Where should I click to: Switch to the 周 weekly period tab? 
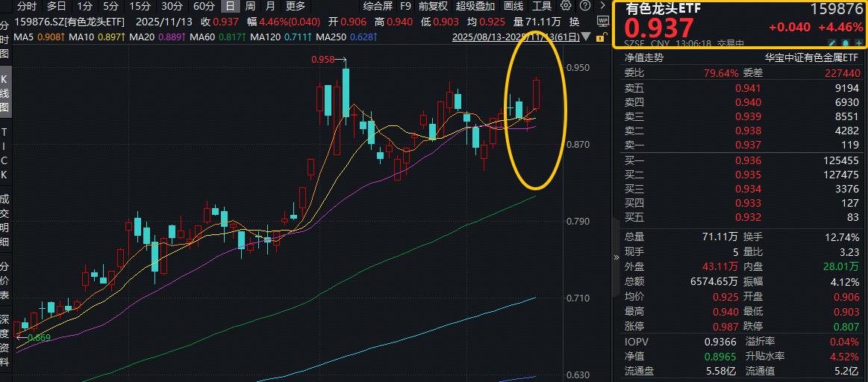(x=250, y=6)
